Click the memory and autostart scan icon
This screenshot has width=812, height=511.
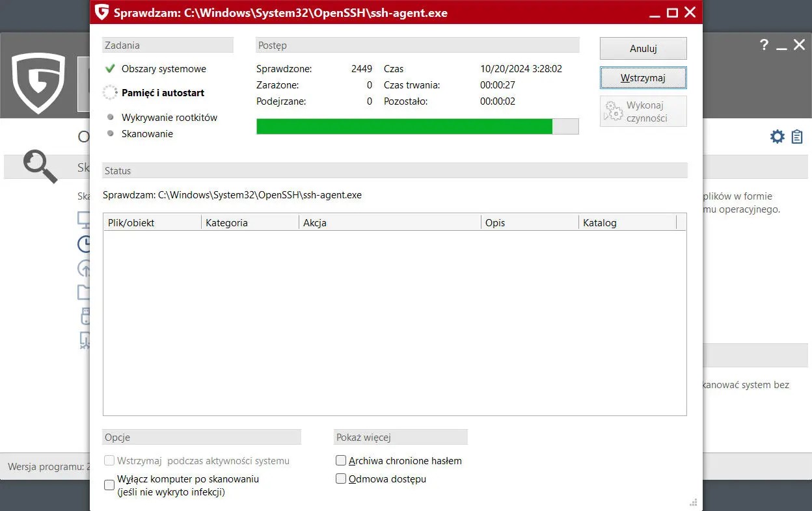pyautogui.click(x=85, y=268)
